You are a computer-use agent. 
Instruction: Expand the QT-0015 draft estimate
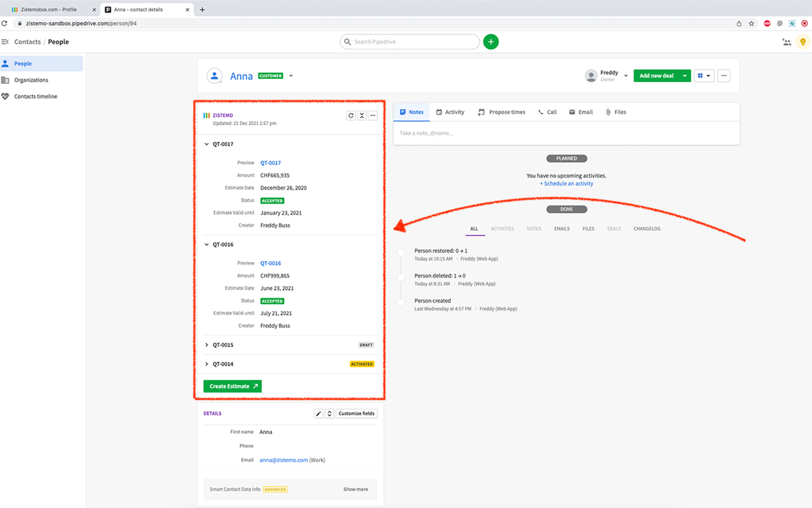pyautogui.click(x=206, y=345)
